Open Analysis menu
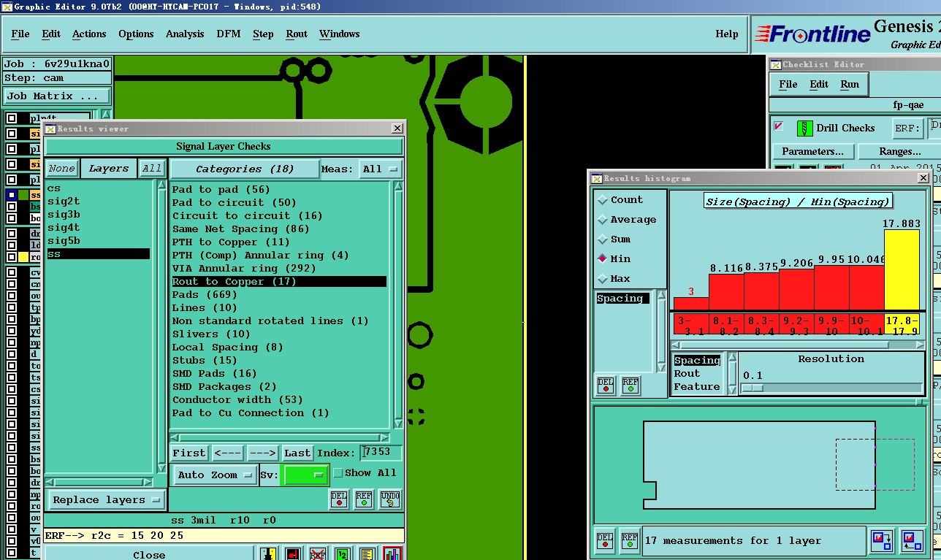 coord(185,34)
